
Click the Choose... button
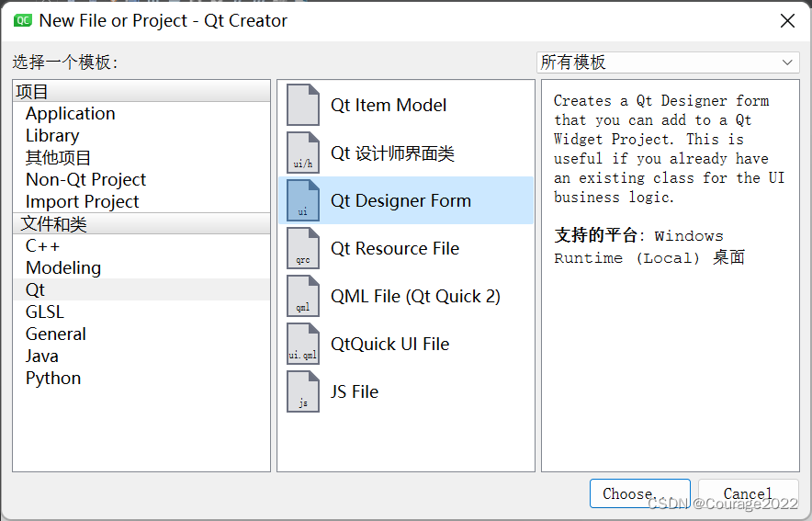tap(640, 493)
